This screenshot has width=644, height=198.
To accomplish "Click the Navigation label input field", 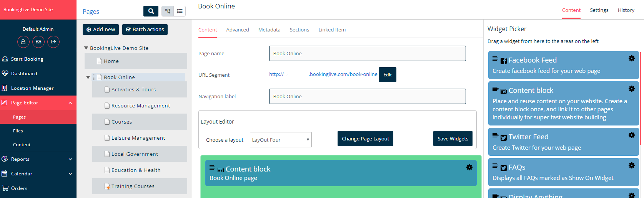I will point(368,96).
